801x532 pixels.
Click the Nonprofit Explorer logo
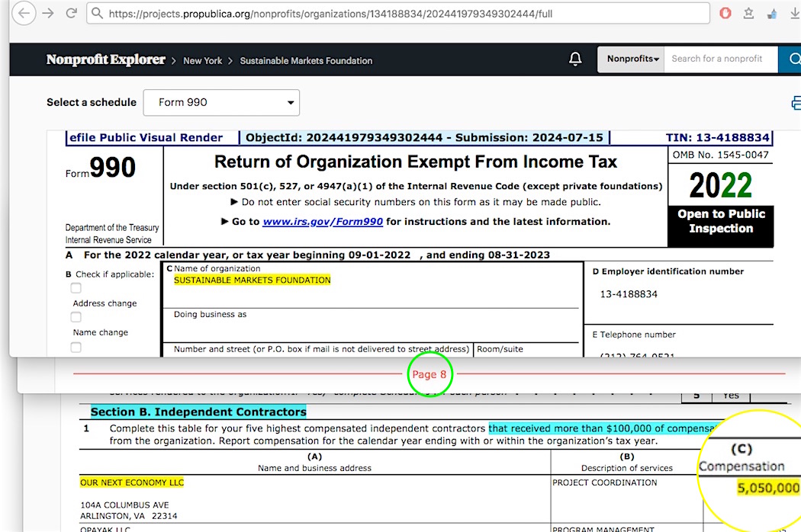click(105, 59)
